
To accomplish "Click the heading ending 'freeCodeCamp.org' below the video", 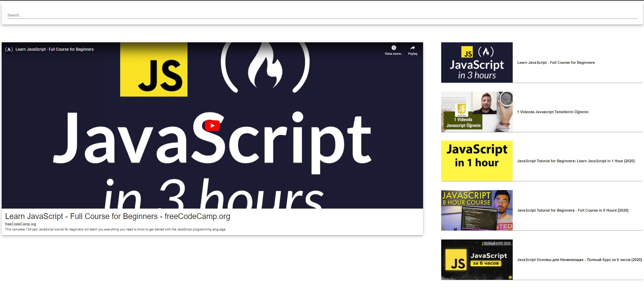I will tap(118, 216).
